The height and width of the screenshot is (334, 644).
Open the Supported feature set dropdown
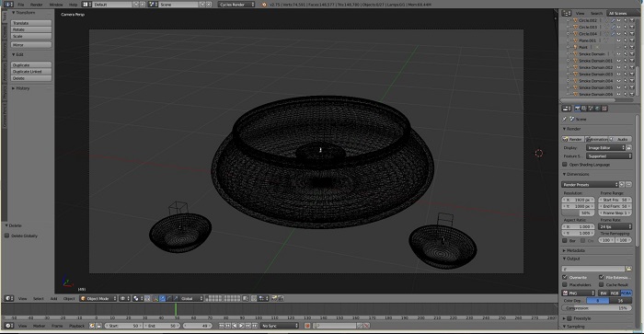(609, 156)
